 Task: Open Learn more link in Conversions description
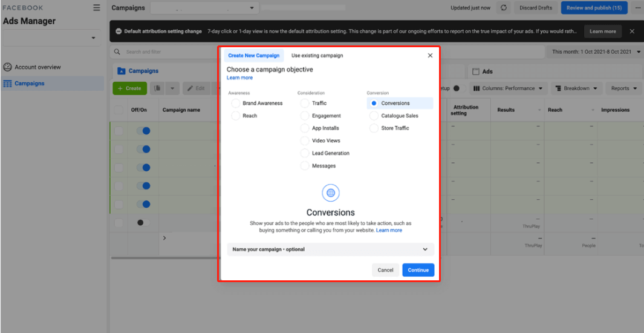389,230
